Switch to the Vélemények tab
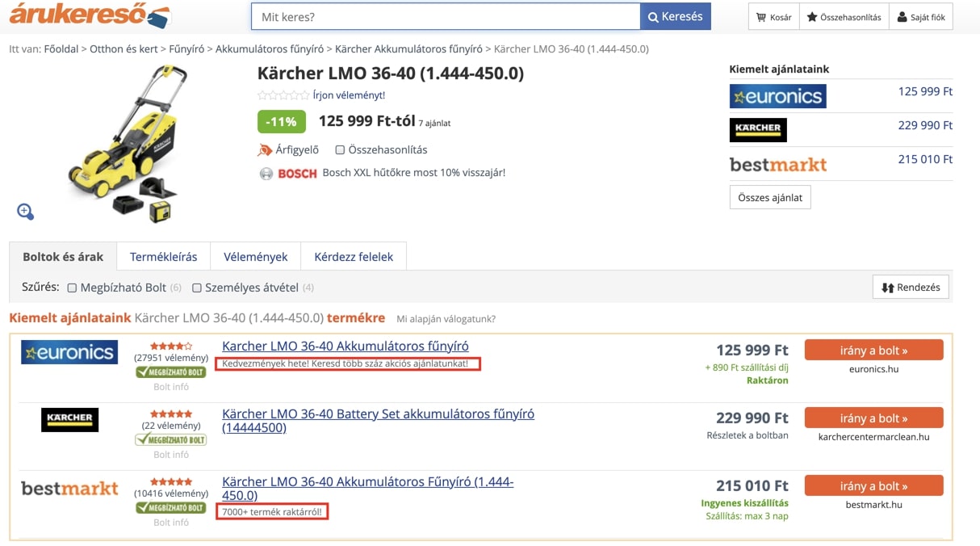This screenshot has height=546, width=980. 255,257
